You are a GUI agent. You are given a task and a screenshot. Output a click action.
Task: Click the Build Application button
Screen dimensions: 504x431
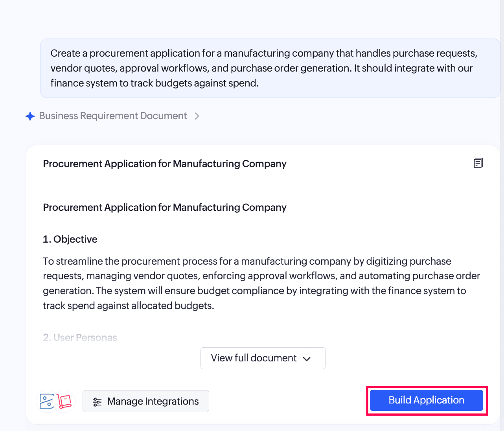[x=427, y=400]
